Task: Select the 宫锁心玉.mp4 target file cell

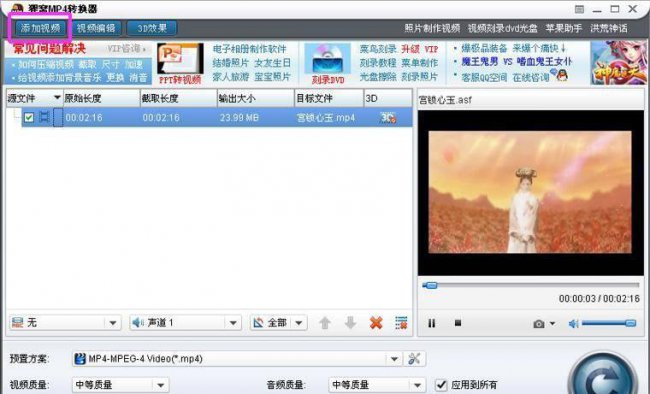Action: (x=326, y=118)
